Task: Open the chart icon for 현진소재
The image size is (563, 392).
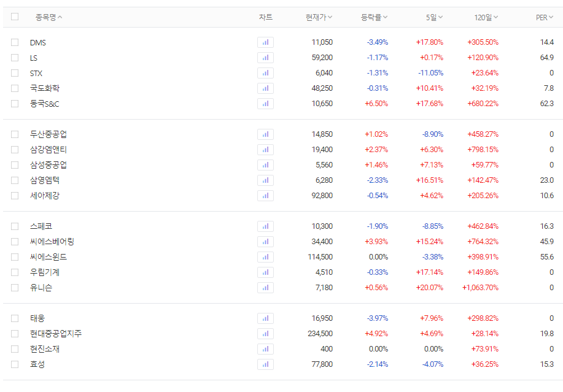Action: coord(265,349)
